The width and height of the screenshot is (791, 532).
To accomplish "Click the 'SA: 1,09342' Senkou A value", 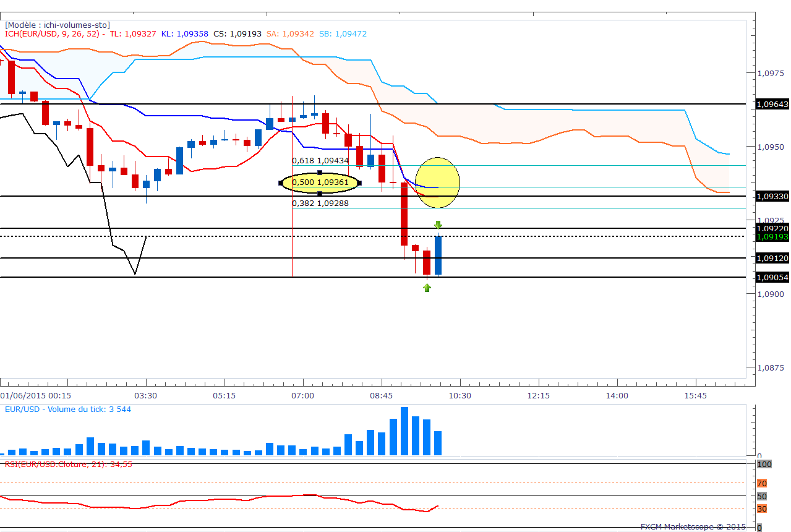I will (291, 33).
